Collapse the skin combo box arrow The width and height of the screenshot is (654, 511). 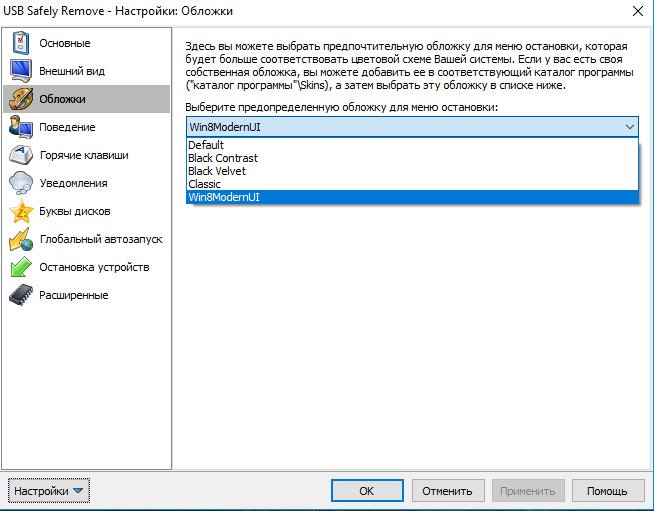[x=629, y=127]
